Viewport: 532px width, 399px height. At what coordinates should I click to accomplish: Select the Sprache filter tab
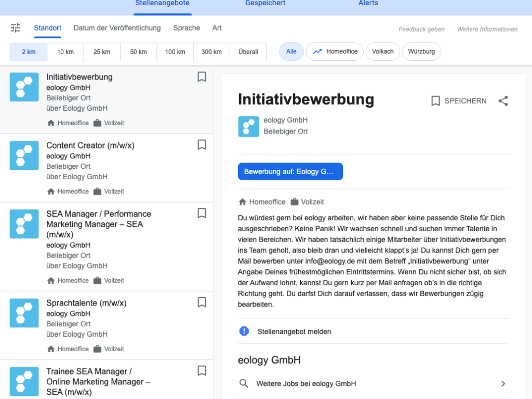click(187, 28)
